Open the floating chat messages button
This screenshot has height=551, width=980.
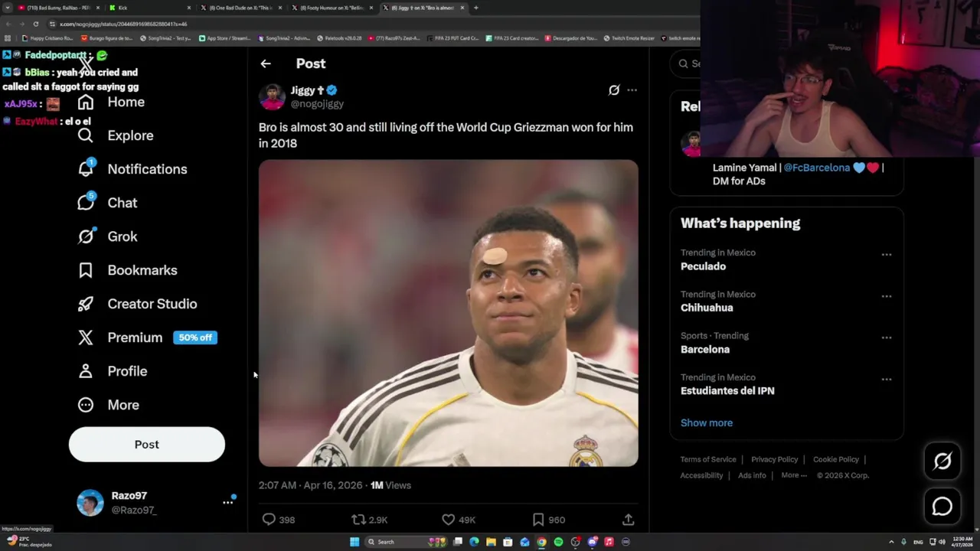(x=942, y=507)
